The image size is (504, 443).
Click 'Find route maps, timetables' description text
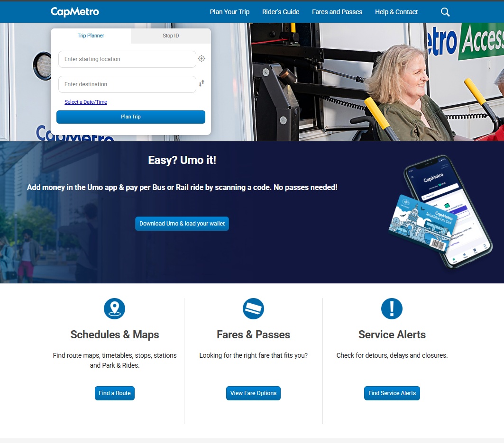[115, 360]
